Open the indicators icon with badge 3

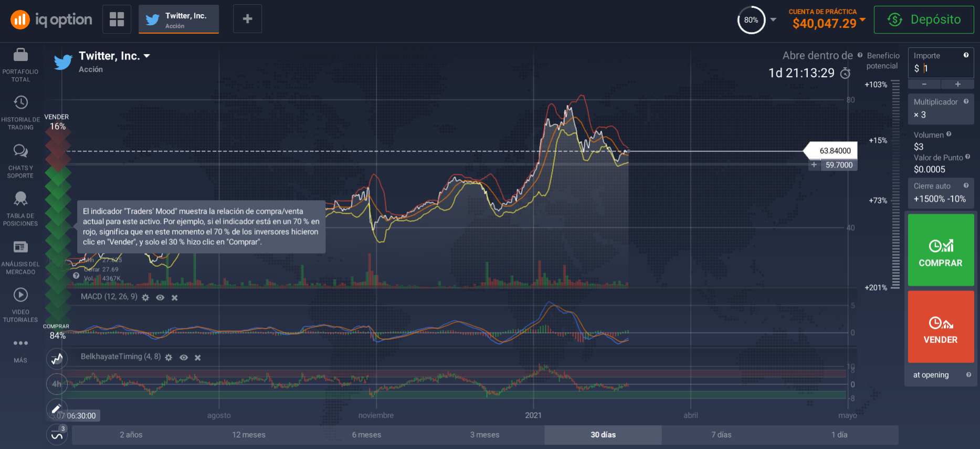point(57,435)
